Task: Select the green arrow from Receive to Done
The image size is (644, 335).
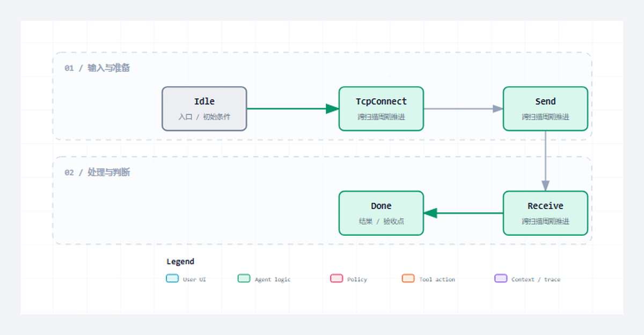Action: point(463,213)
